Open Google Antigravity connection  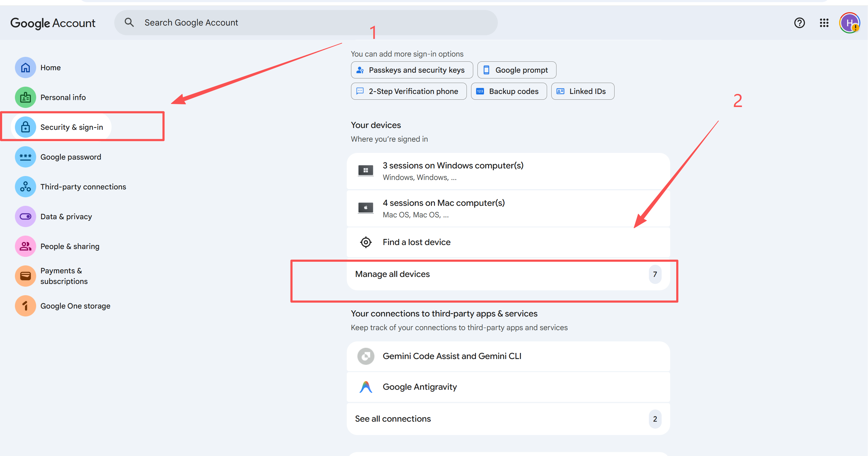[x=508, y=387]
